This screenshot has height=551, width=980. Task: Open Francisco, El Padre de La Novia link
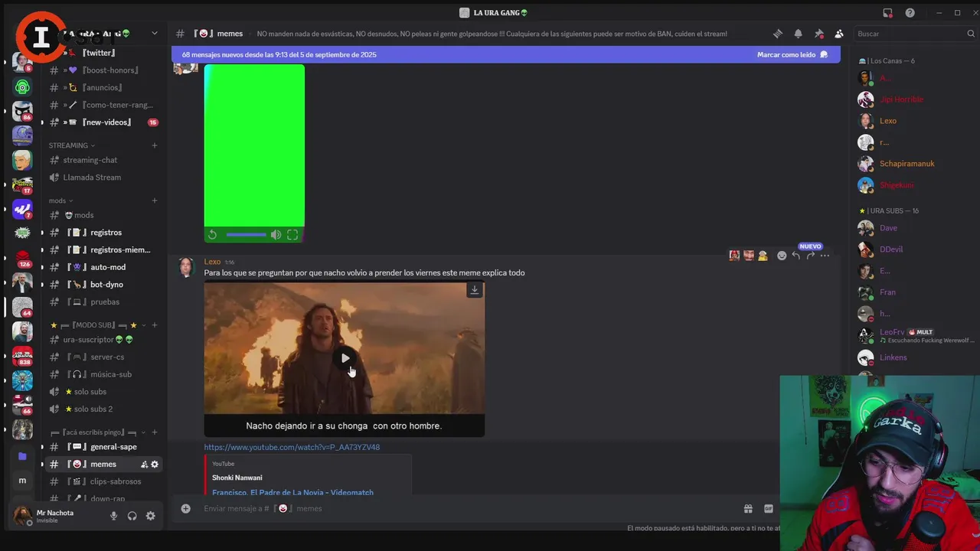[x=292, y=492]
